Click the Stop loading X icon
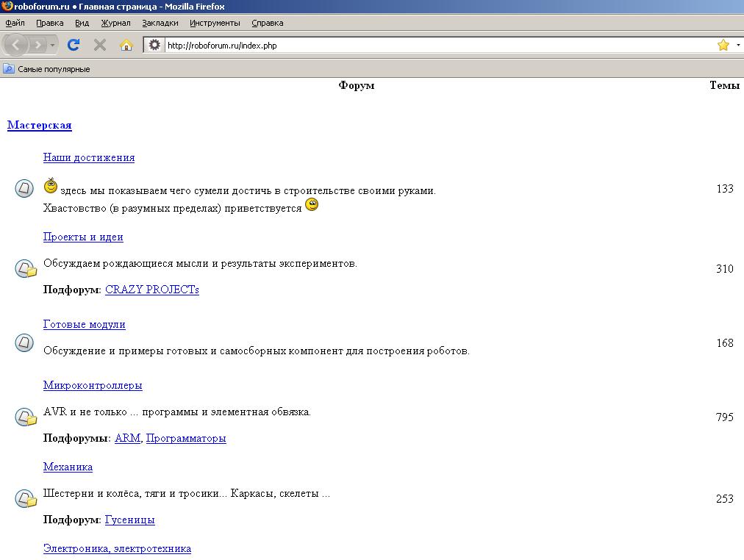744x560 pixels. click(100, 45)
